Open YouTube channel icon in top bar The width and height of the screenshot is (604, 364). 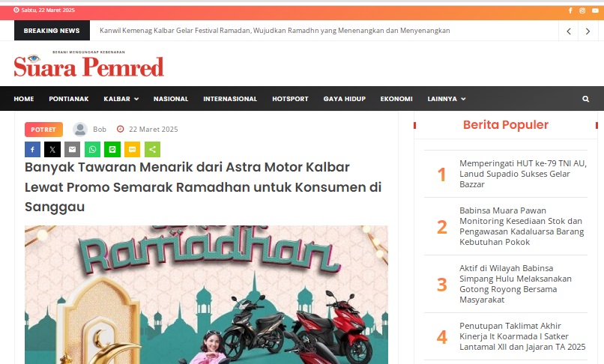595,10
